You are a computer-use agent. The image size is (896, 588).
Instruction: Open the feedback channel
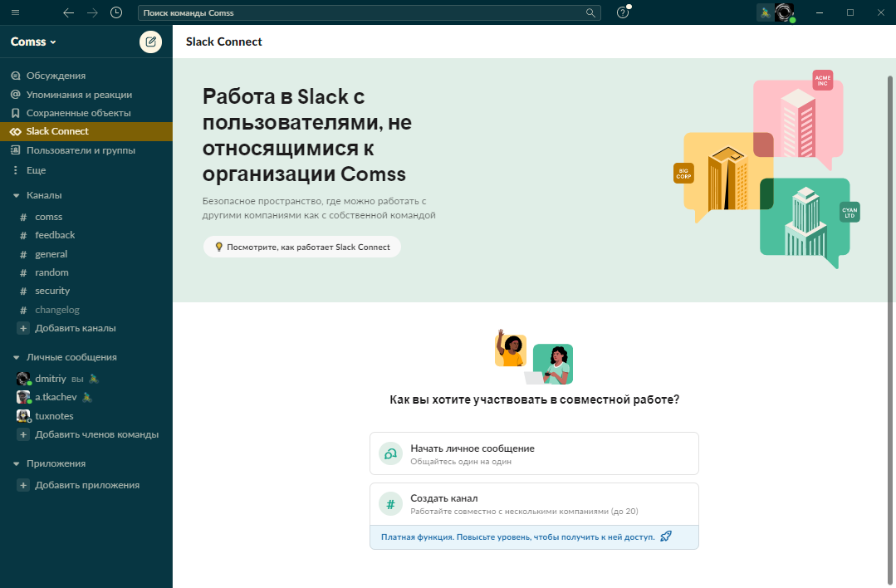(x=55, y=235)
